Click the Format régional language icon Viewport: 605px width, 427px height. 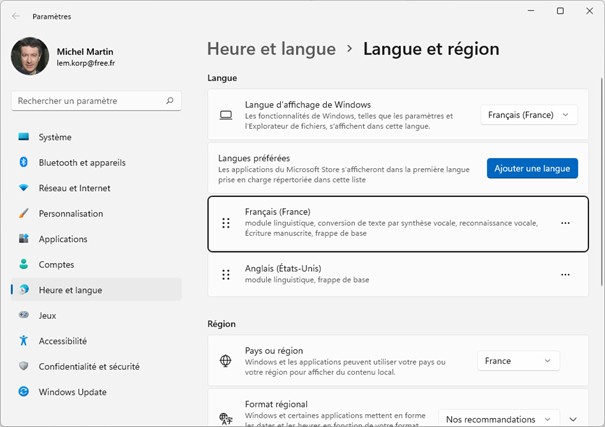tap(226, 419)
